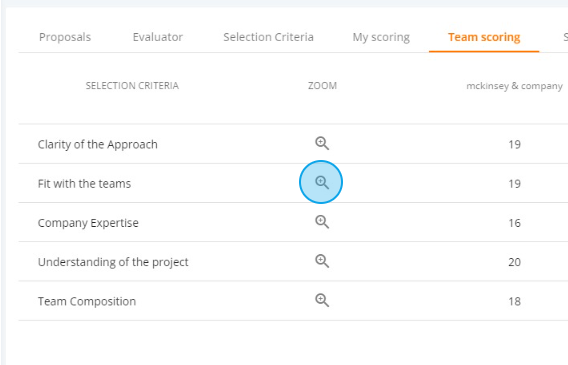568x365 pixels.
Task: Click Understanding of the project label
Action: 113,262
